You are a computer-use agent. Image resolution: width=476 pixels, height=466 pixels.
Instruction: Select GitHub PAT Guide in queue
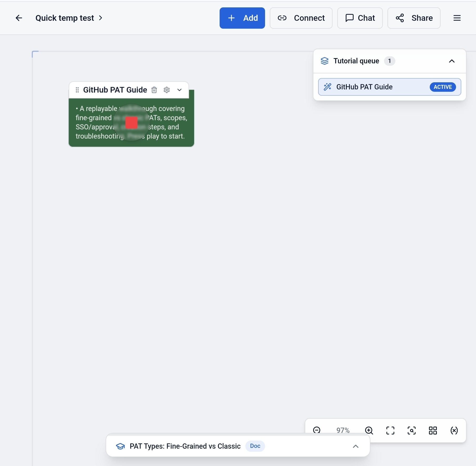tap(390, 87)
